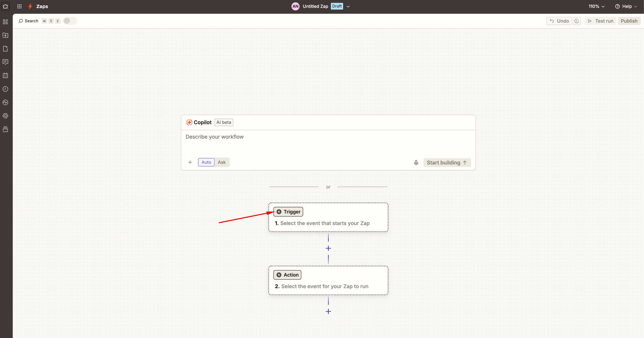Open the nine-dot apps grid launcher
Screen dimensions: 644x338
[19, 6]
